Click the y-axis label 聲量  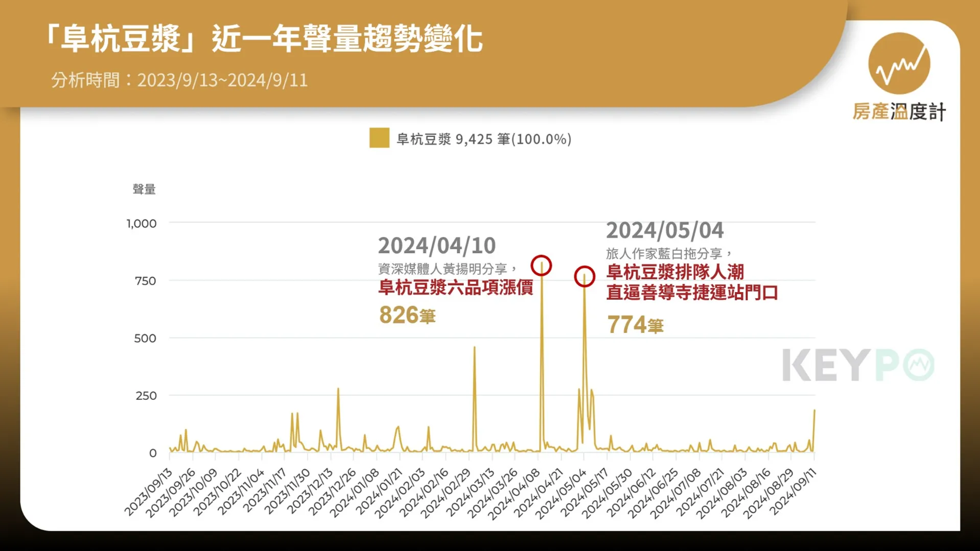tap(144, 189)
